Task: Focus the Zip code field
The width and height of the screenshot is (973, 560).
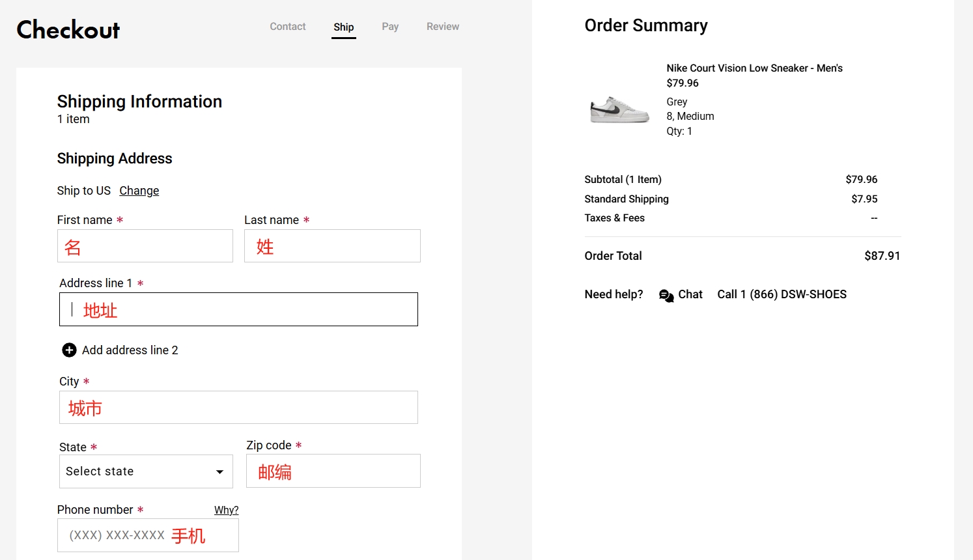Action: tap(333, 471)
